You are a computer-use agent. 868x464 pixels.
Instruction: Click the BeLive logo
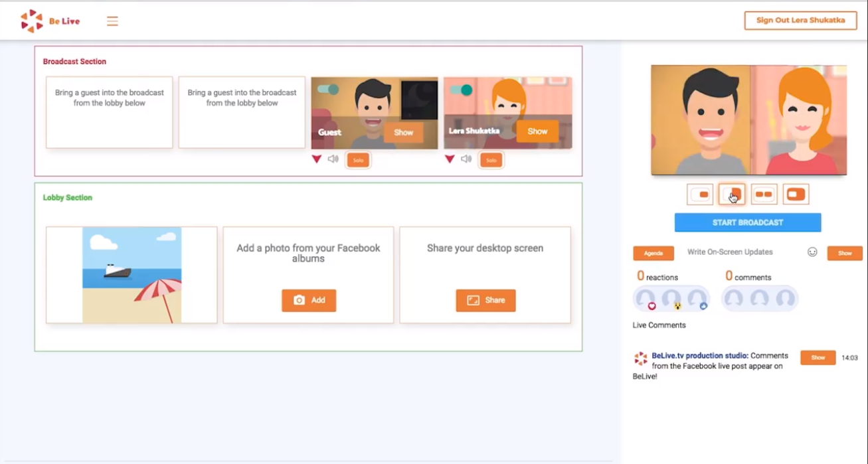(50, 21)
